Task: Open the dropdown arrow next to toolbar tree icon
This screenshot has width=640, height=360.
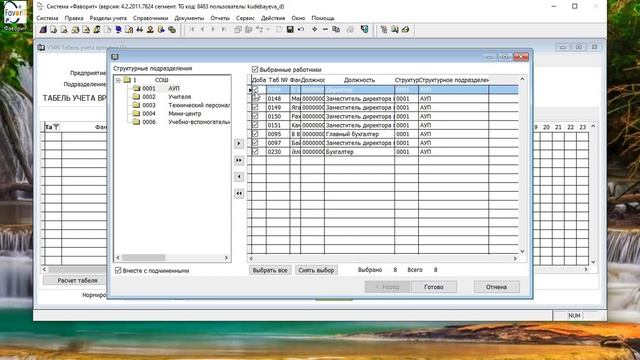Action: click(x=268, y=30)
